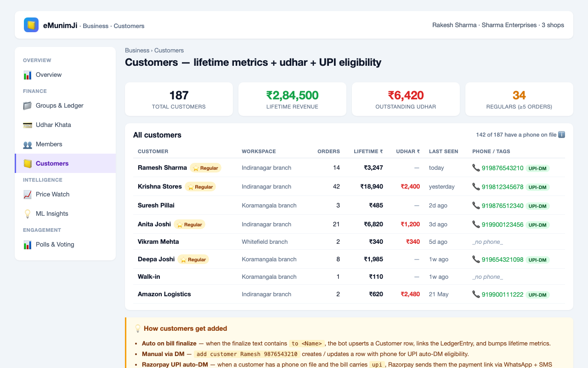Open Groups & Ledger in sidebar
588x368 pixels.
pos(65,105)
